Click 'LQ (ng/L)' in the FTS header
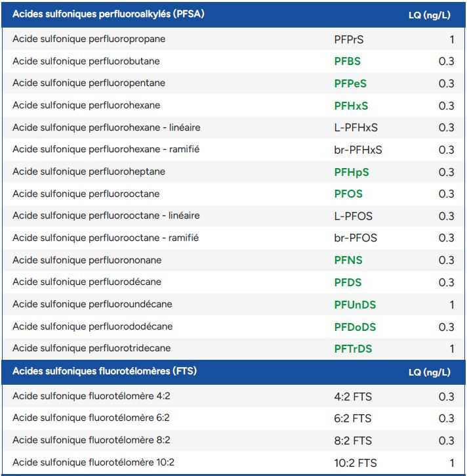This screenshot has height=476, width=467. pos(430,372)
